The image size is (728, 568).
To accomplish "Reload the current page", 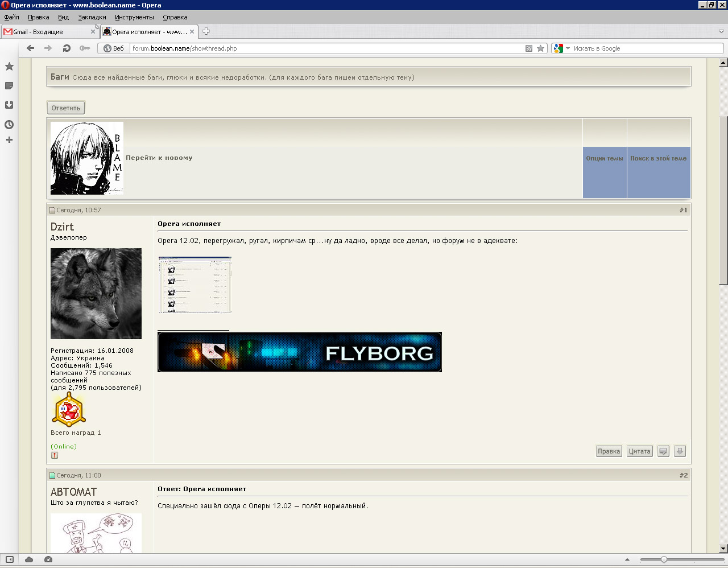I will click(x=67, y=48).
